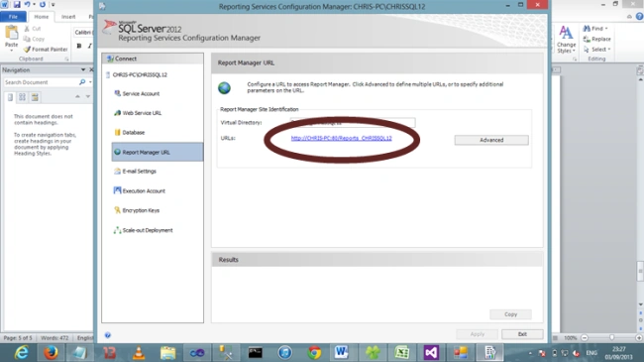The height and width of the screenshot is (362, 644).
Task: Expand the Undo history dropdown arrow
Action: pos(34,5)
